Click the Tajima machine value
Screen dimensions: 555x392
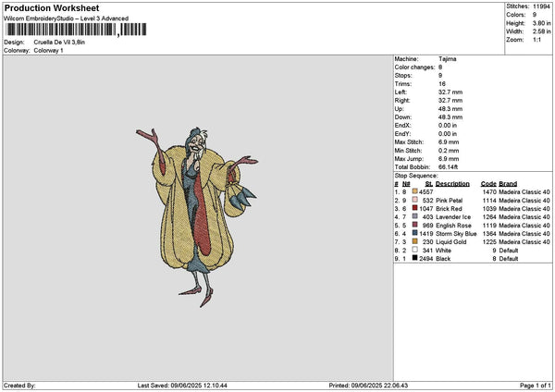pos(447,58)
